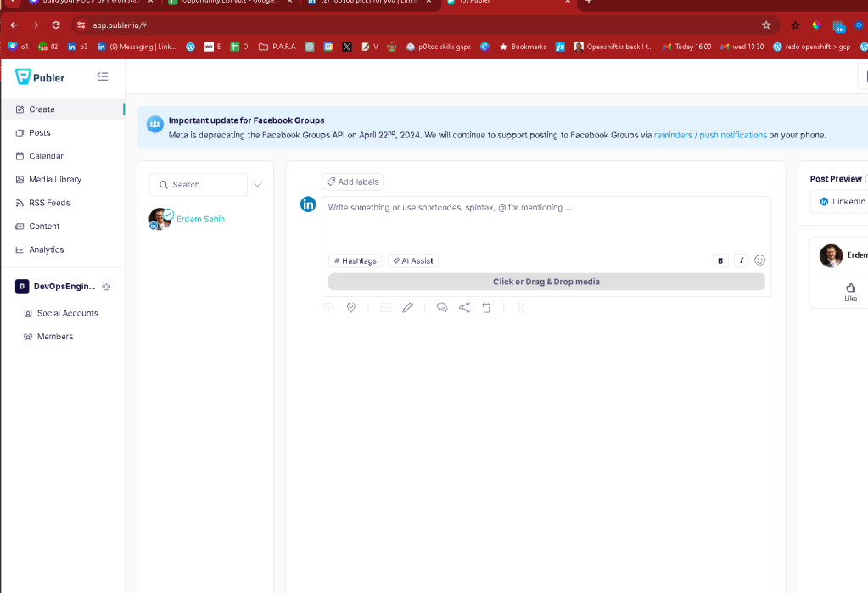Screen dimensions: 868x593
Task: Open reminders / push notifications link
Action: tap(710, 135)
